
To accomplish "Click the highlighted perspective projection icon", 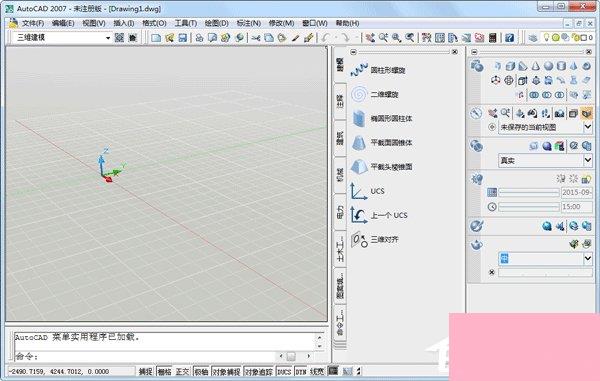I will coord(586,113).
